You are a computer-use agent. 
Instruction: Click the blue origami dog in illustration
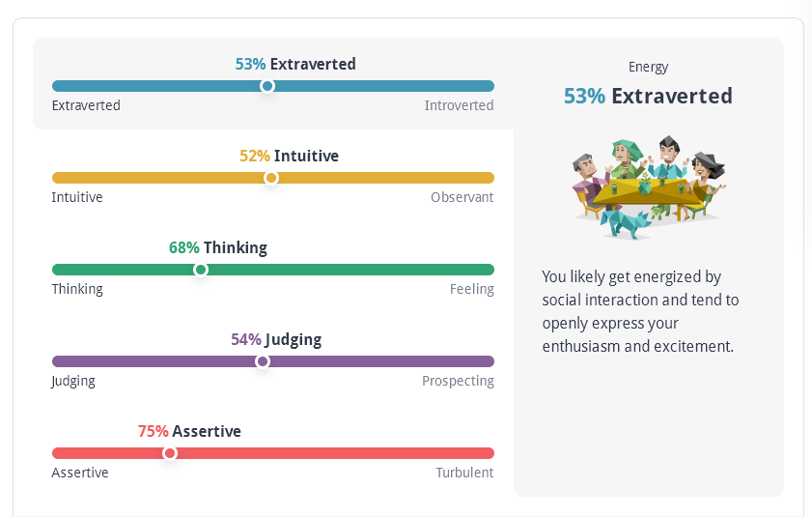tap(626, 224)
